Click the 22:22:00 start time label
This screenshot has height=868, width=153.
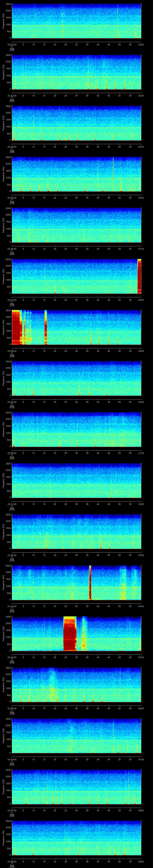12,44
